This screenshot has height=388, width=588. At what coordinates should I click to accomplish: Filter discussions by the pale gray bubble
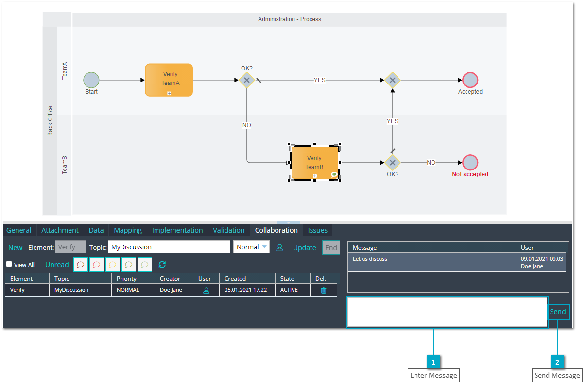point(145,265)
